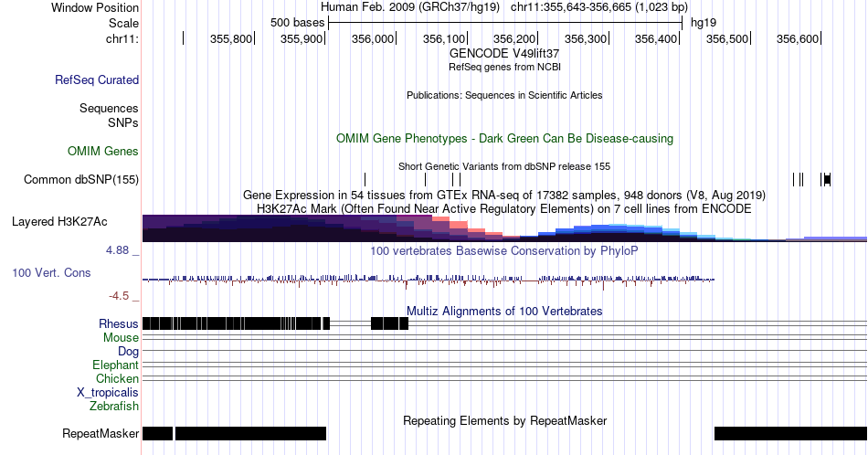Open Repeating Elements by RepeatMasker title
Screen dimensions: 868x455
pos(505,420)
